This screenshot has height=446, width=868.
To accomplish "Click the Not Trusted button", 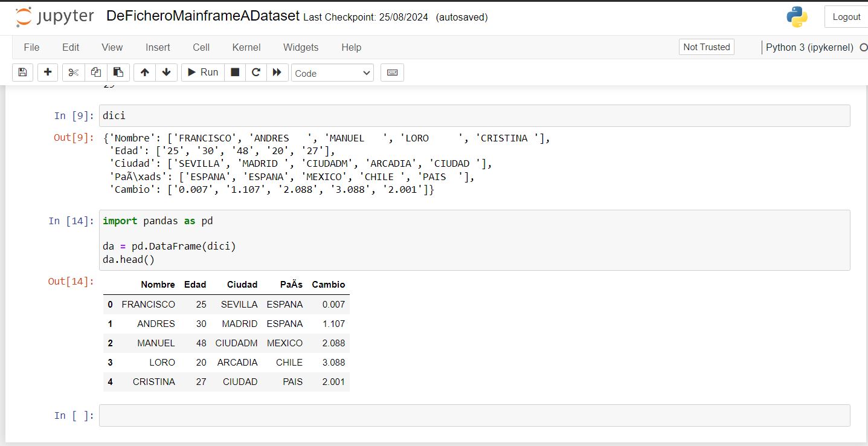I will [x=706, y=47].
